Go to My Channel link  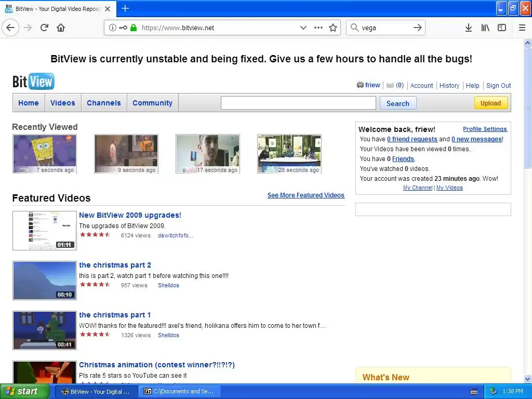coord(418,188)
